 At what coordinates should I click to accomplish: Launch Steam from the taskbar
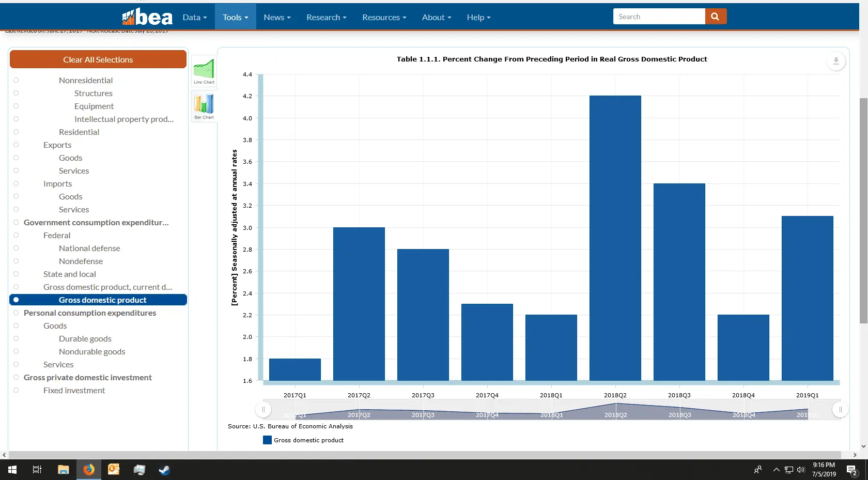[164, 470]
